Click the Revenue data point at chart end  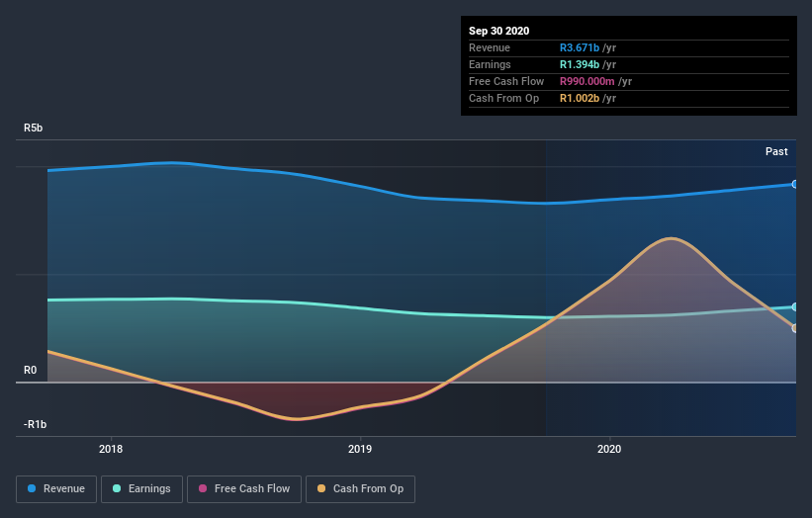tap(795, 184)
